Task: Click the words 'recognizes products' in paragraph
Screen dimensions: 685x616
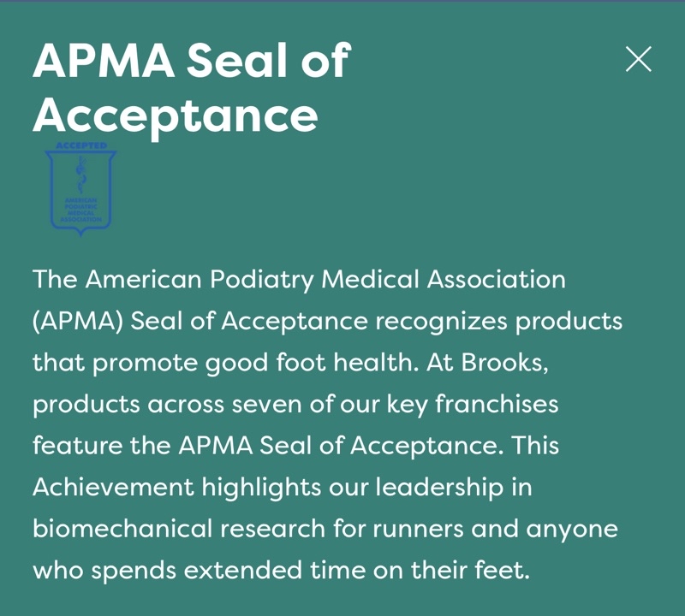Action: (x=499, y=322)
